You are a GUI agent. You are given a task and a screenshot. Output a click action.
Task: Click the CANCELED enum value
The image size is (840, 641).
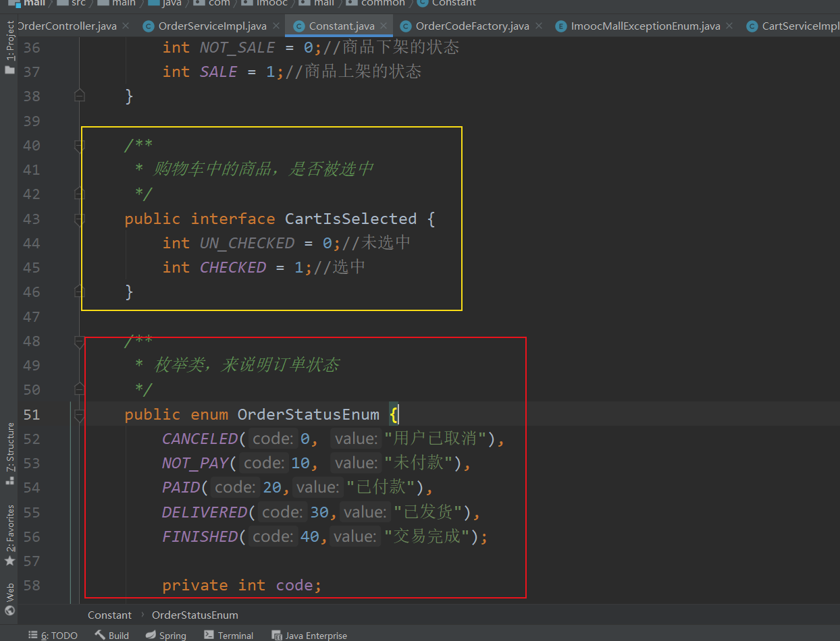(x=200, y=439)
